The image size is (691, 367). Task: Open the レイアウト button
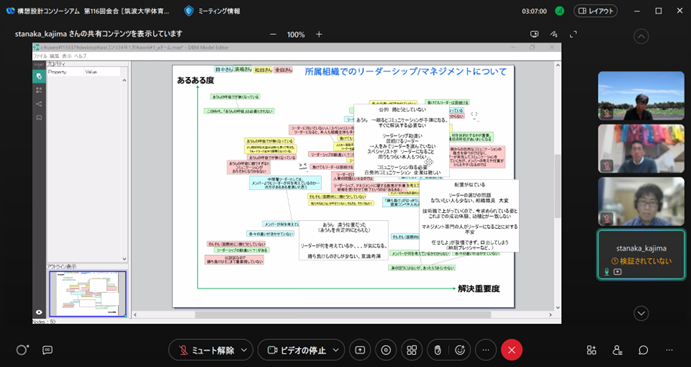595,11
